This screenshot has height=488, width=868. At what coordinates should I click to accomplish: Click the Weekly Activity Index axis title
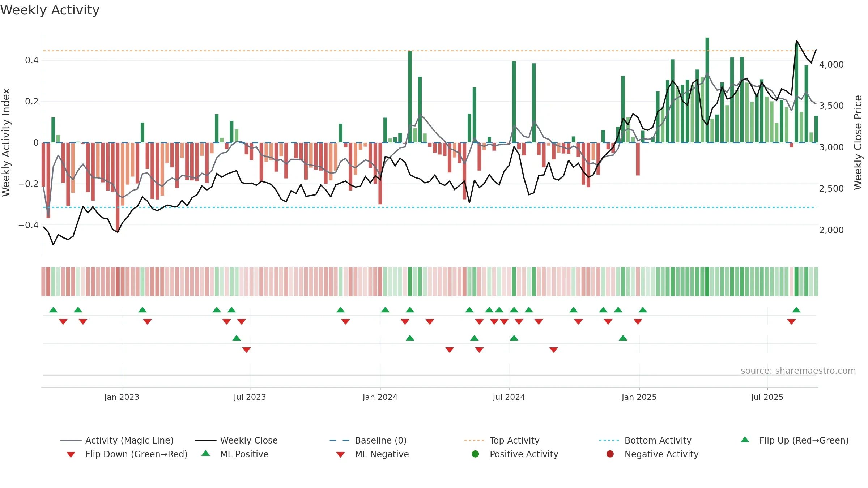pyautogui.click(x=6, y=142)
